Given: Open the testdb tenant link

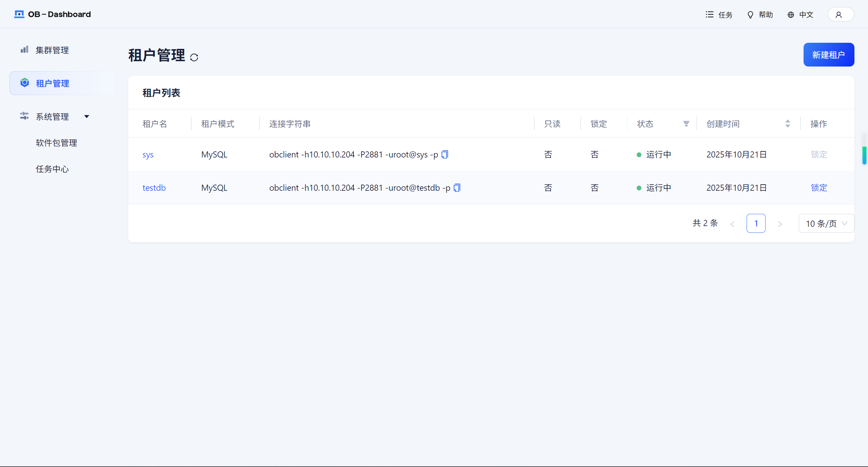Looking at the screenshot, I should tap(154, 188).
